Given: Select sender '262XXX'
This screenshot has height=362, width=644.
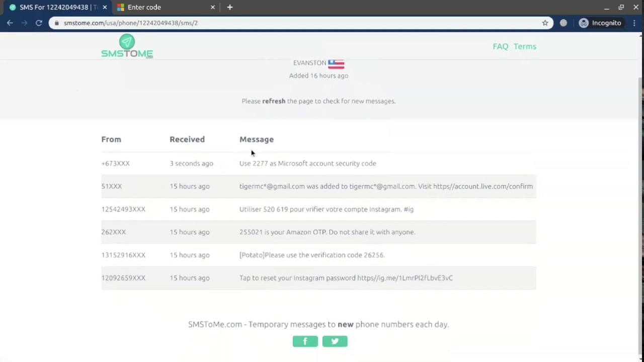Looking at the screenshot, I should tap(113, 232).
